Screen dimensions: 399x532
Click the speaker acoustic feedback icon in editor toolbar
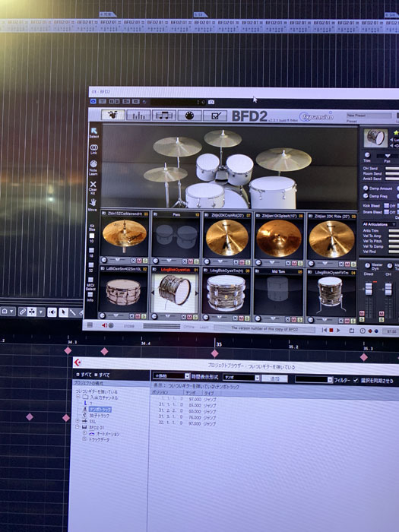tap(52, 312)
